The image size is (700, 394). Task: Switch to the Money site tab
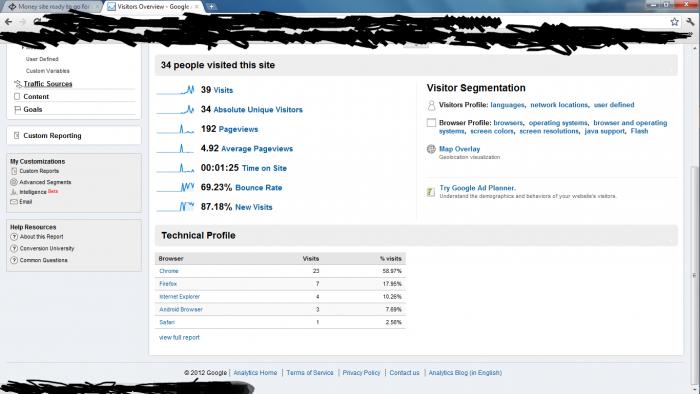click(x=54, y=7)
